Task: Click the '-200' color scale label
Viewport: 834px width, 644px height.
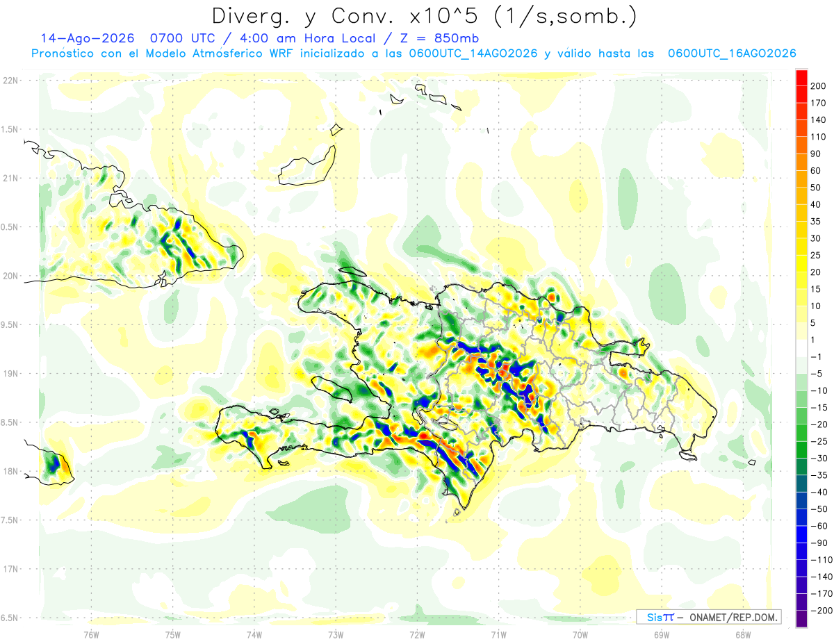Action: coord(822,611)
